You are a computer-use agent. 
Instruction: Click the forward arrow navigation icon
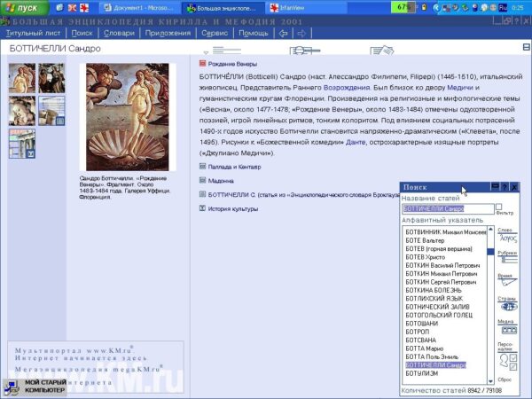pyautogui.click(x=301, y=33)
